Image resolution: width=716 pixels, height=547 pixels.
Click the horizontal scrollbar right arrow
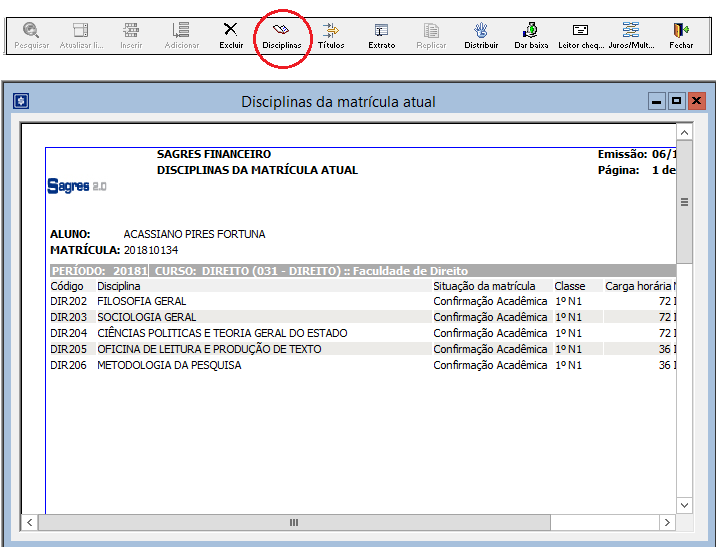click(668, 522)
